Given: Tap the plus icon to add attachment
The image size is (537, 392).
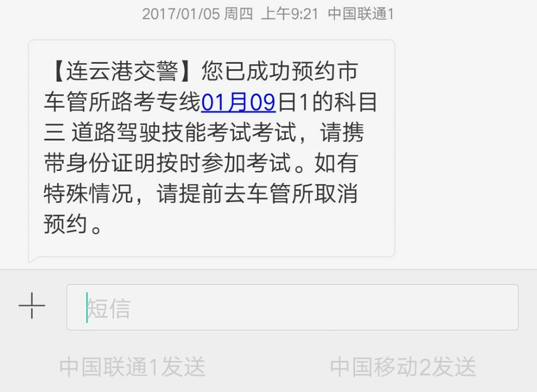Looking at the screenshot, I should tap(32, 306).
